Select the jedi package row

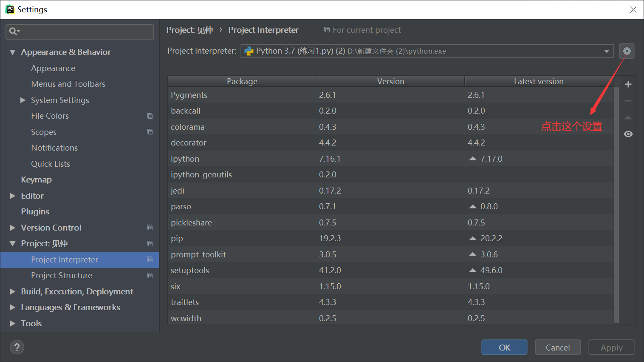(391, 191)
